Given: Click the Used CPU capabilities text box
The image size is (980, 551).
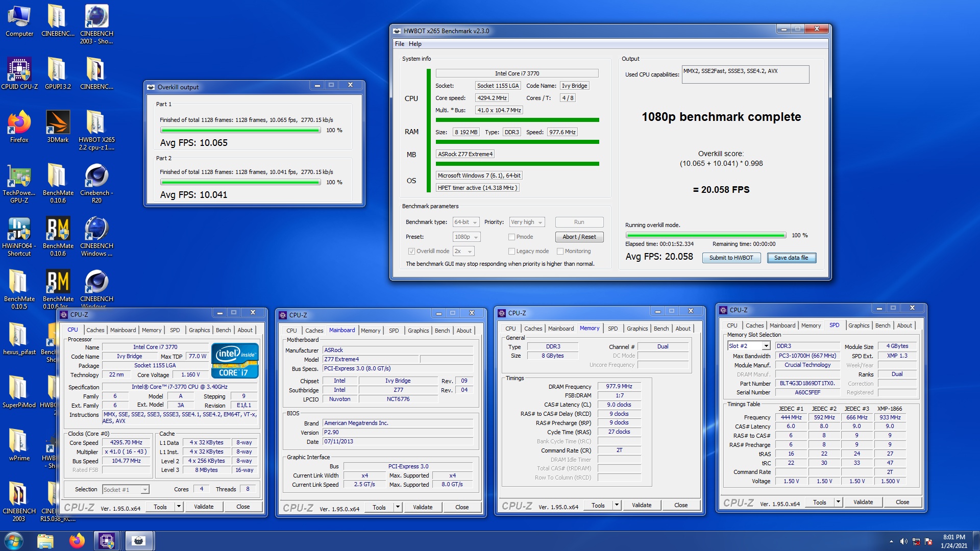Looking at the screenshot, I should click(x=745, y=74).
